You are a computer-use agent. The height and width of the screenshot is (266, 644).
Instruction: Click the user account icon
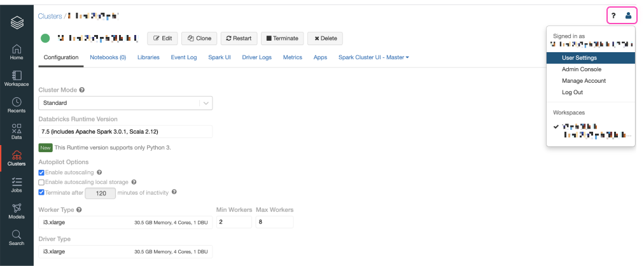tap(628, 16)
